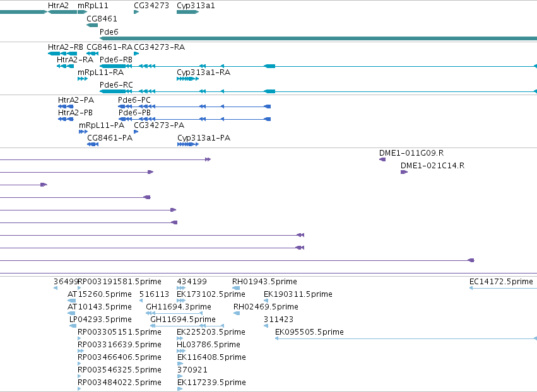Viewport: 537px width, 392px height.
Task: Click feature DME1-021C14.R
Action: [432, 166]
